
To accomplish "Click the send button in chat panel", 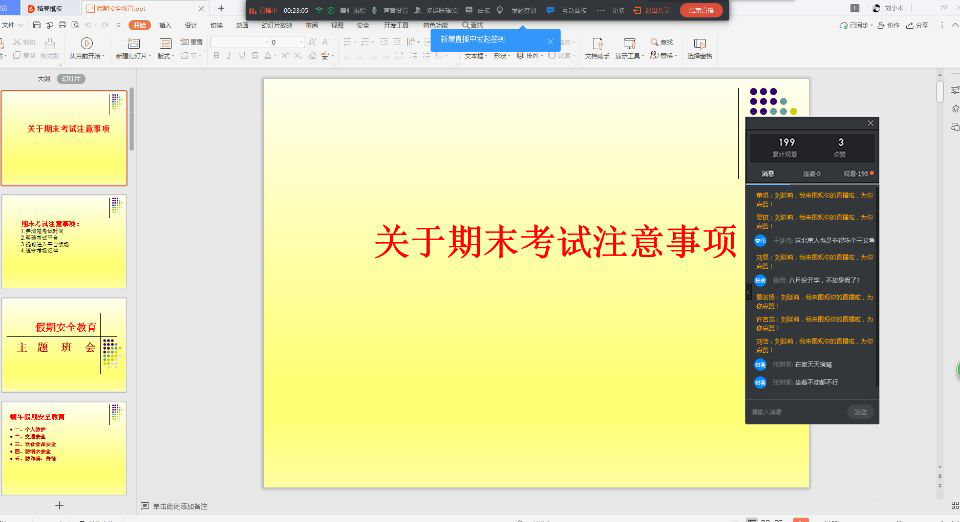I will [x=860, y=412].
